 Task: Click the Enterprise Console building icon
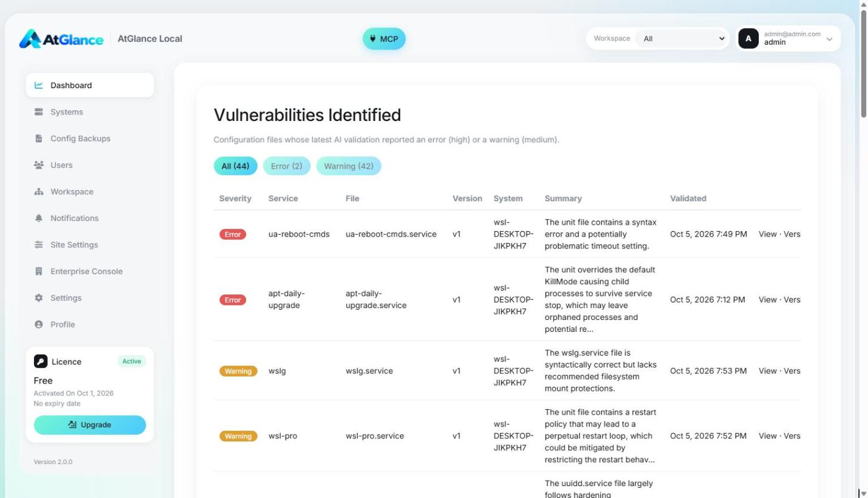pyautogui.click(x=39, y=271)
